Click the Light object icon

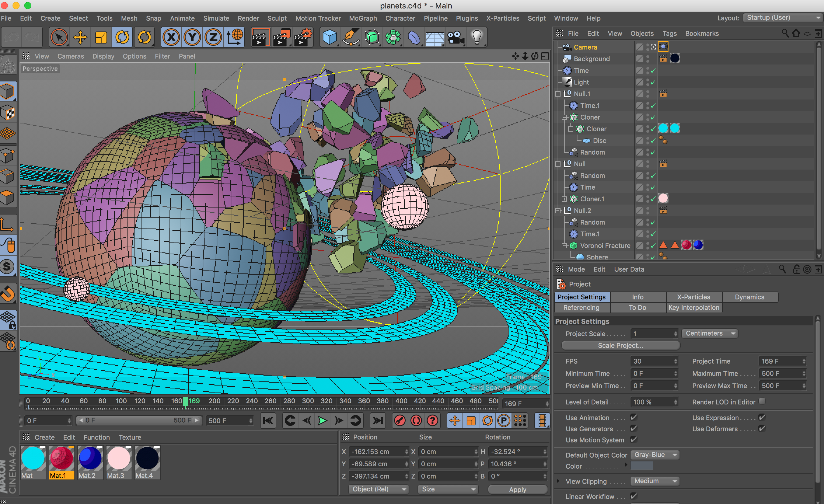coord(477,37)
